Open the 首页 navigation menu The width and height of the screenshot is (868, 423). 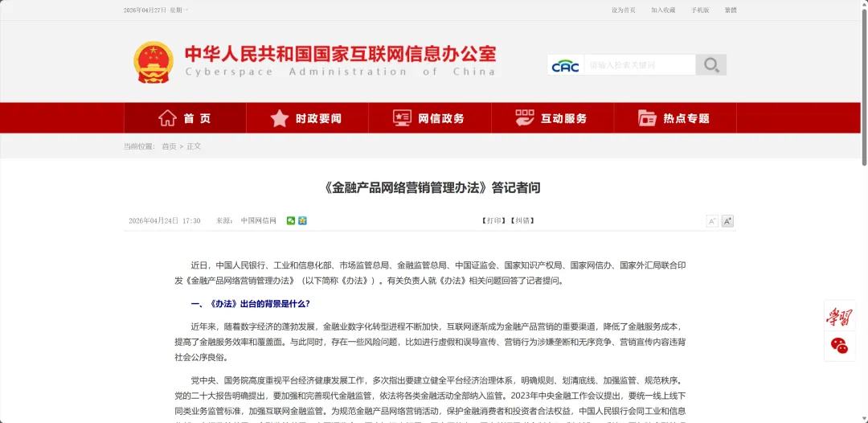point(185,118)
